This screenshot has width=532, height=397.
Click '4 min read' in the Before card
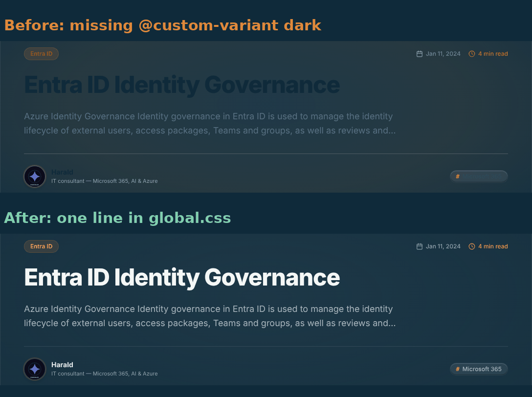pos(493,54)
